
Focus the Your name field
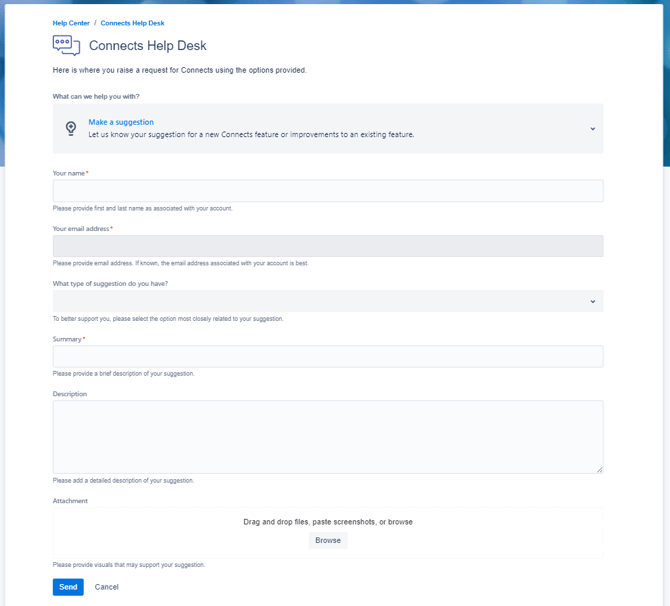(x=328, y=191)
